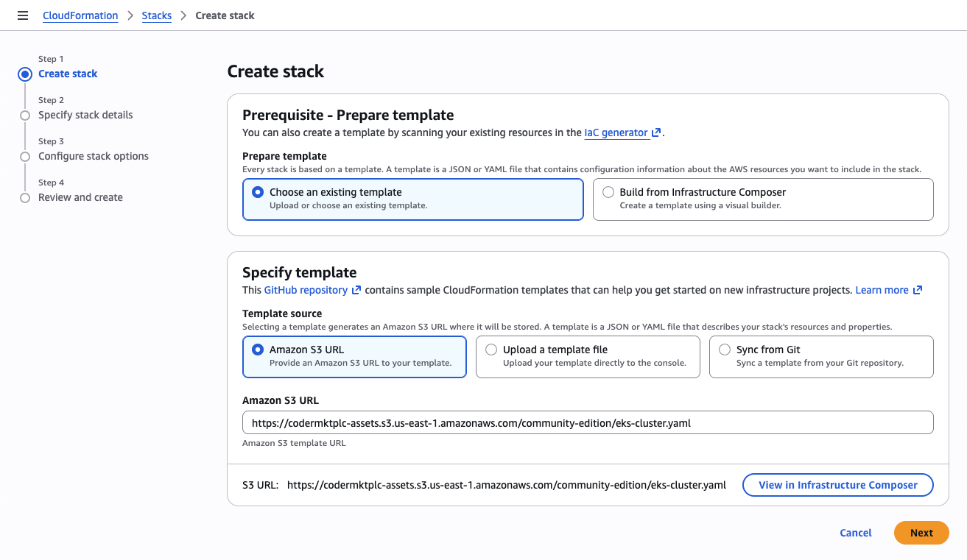Viewport: 967px width, 560px height.
Task: Click the external link icon next to Learn more
Action: click(918, 289)
